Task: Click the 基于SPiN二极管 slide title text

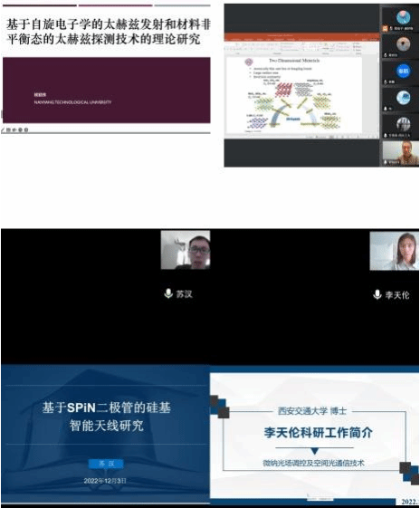Action: (x=106, y=417)
